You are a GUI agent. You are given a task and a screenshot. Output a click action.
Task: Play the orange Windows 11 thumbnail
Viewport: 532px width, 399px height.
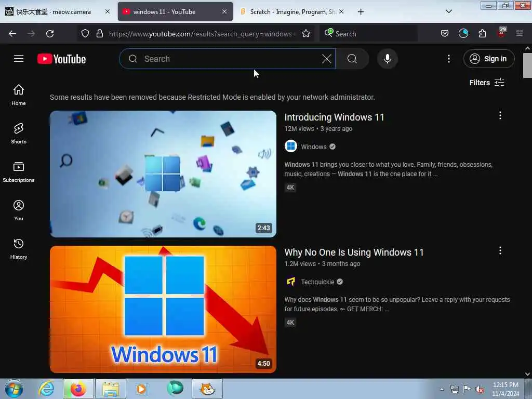click(163, 309)
